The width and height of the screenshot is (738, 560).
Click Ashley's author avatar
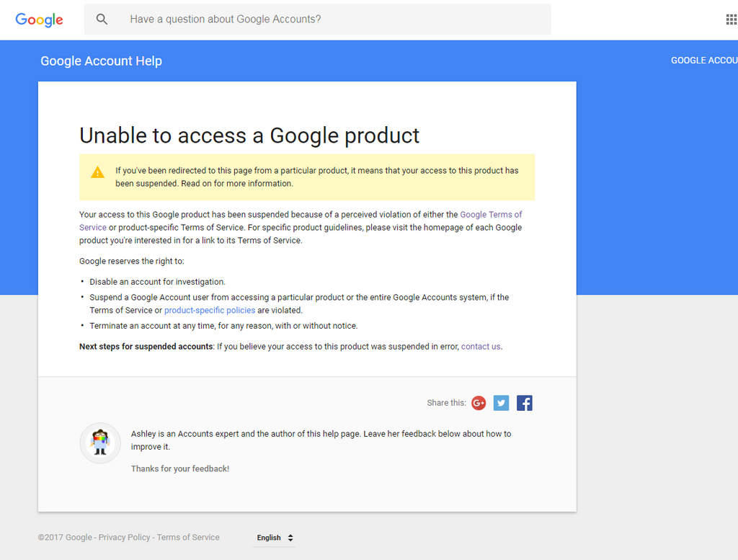click(100, 443)
